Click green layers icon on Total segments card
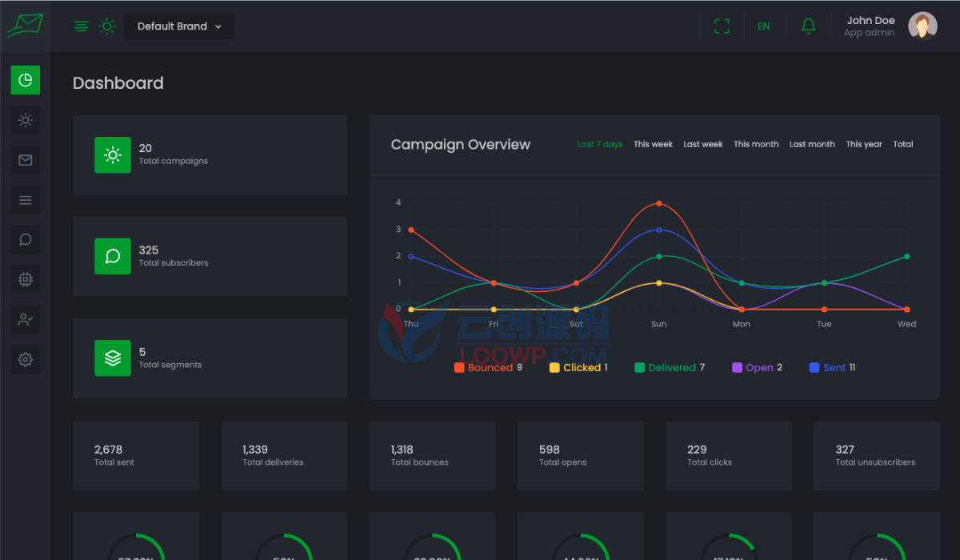Screen dimensions: 960x560 113,358
